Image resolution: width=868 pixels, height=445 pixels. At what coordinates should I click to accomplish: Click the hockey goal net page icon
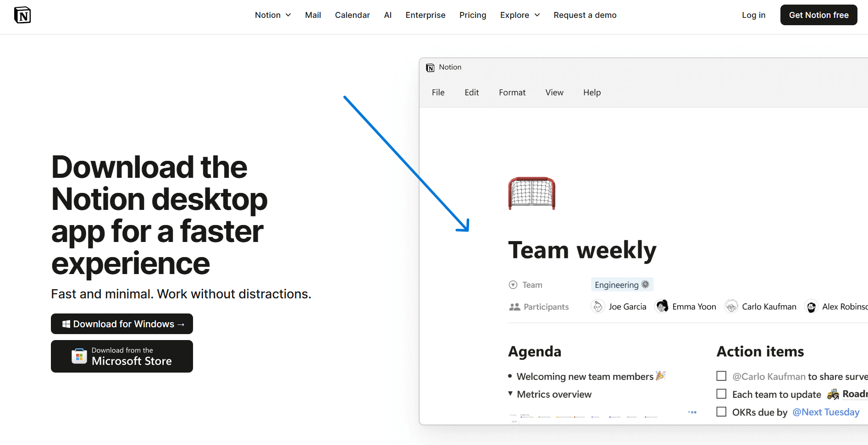coord(531,193)
